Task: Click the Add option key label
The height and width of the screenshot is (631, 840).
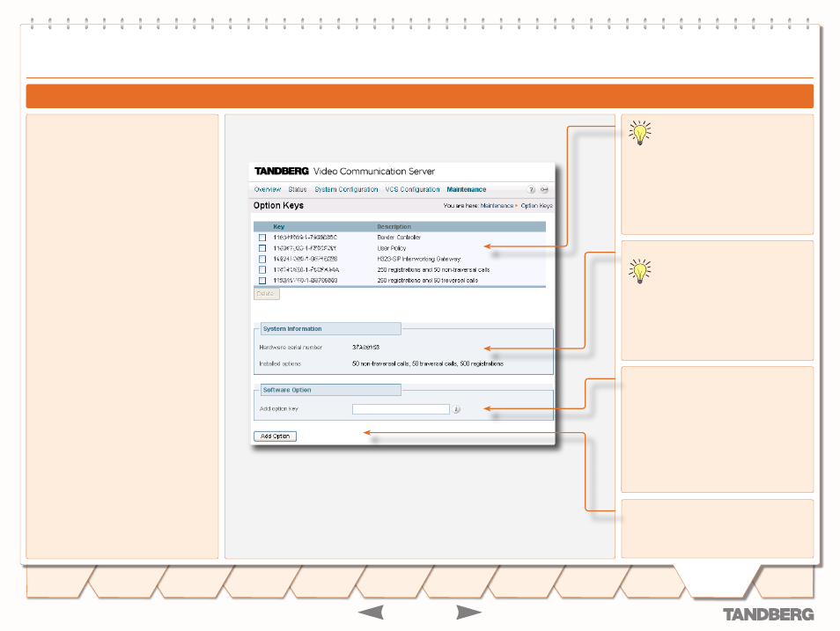Action: click(x=278, y=408)
